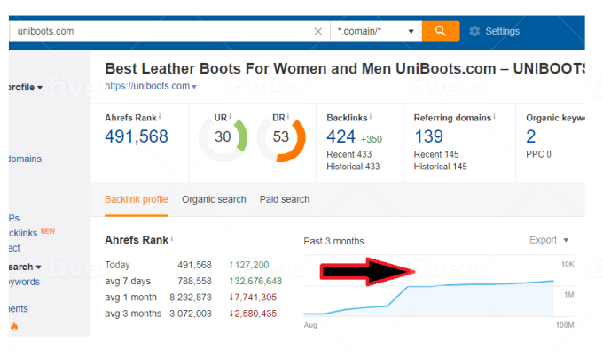This screenshot has height=364, width=603.
Task: Open Settings with the gear icon
Action: [474, 31]
